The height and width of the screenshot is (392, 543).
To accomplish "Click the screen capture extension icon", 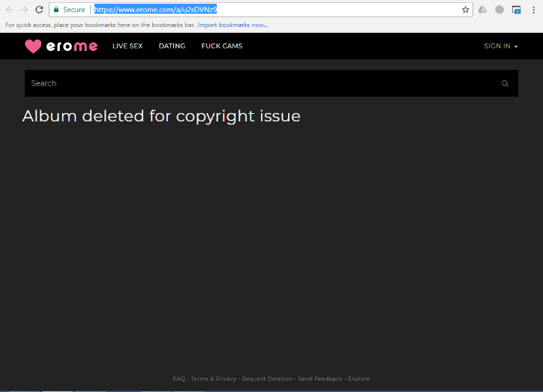I will tap(516, 10).
